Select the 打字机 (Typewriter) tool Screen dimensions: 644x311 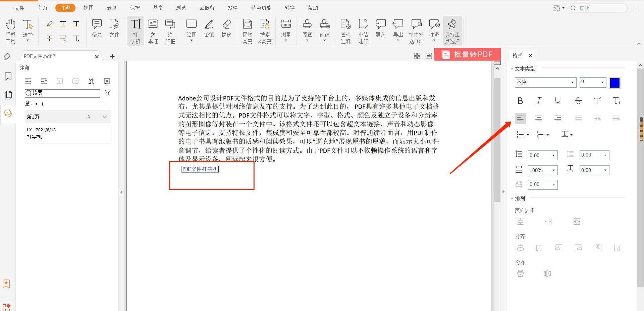(135, 31)
